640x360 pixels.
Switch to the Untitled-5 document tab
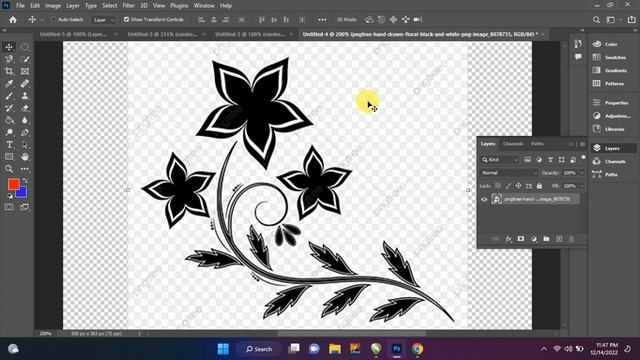click(73, 34)
